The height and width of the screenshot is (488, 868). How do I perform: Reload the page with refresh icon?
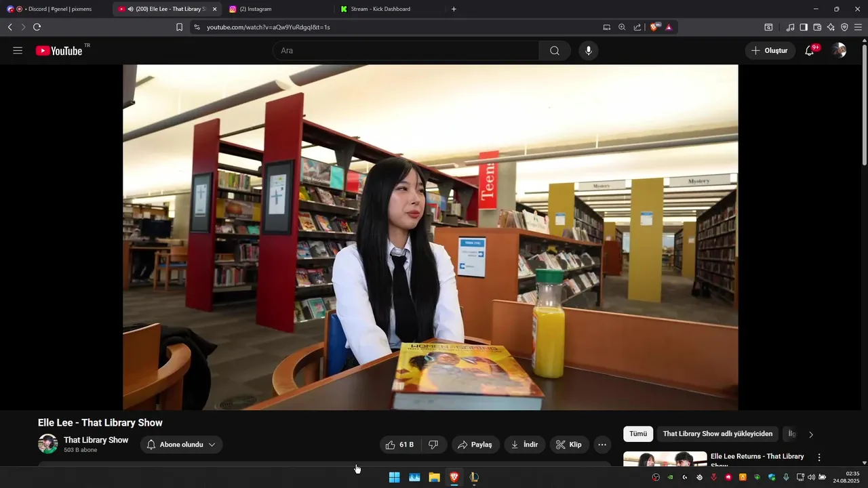click(37, 27)
